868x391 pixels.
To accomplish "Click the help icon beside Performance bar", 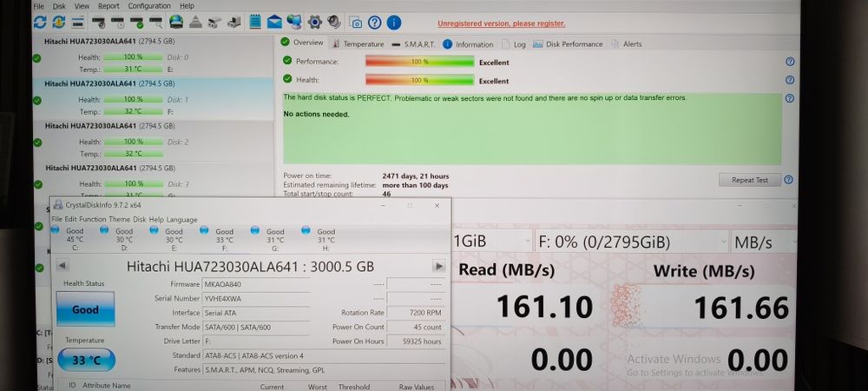I will tap(790, 62).
